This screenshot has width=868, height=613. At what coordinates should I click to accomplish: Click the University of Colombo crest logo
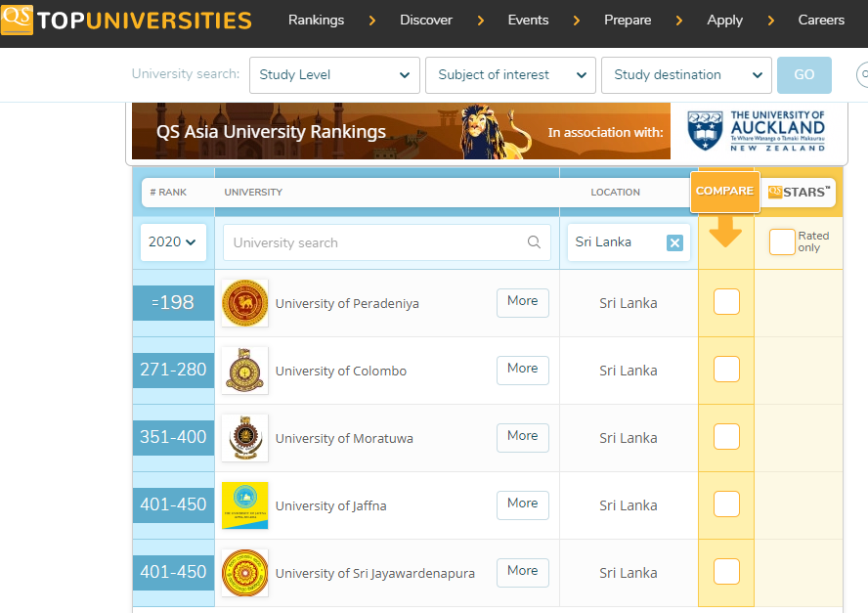pyautogui.click(x=244, y=371)
